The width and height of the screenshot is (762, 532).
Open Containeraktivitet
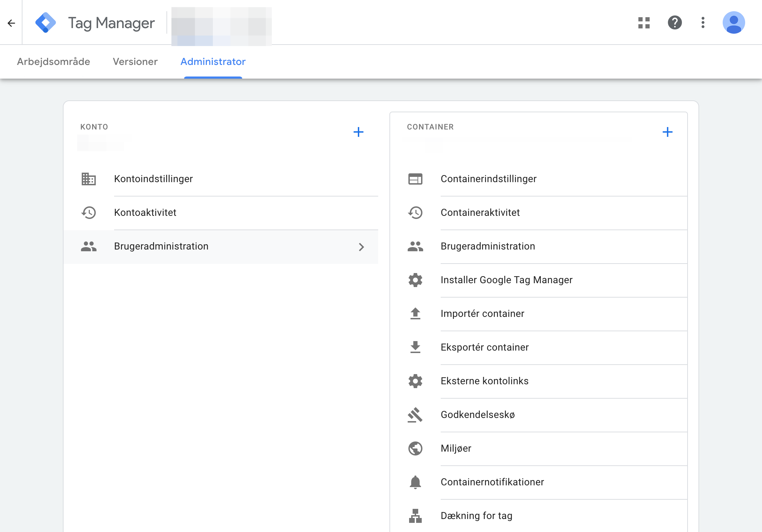pyautogui.click(x=539, y=213)
